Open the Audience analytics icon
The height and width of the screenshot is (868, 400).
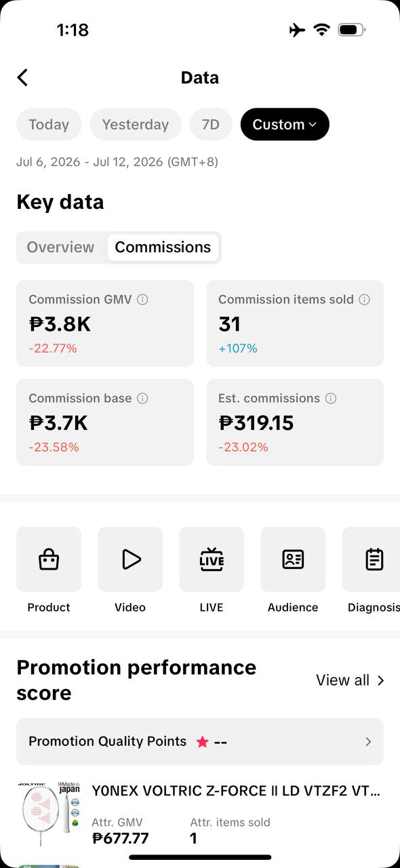pyautogui.click(x=293, y=559)
